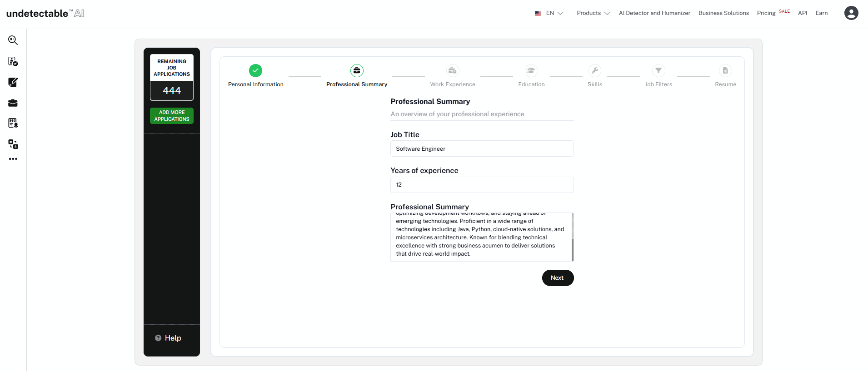This screenshot has width=868, height=371.
Task: Click the Years of experience field
Action: coord(482,185)
